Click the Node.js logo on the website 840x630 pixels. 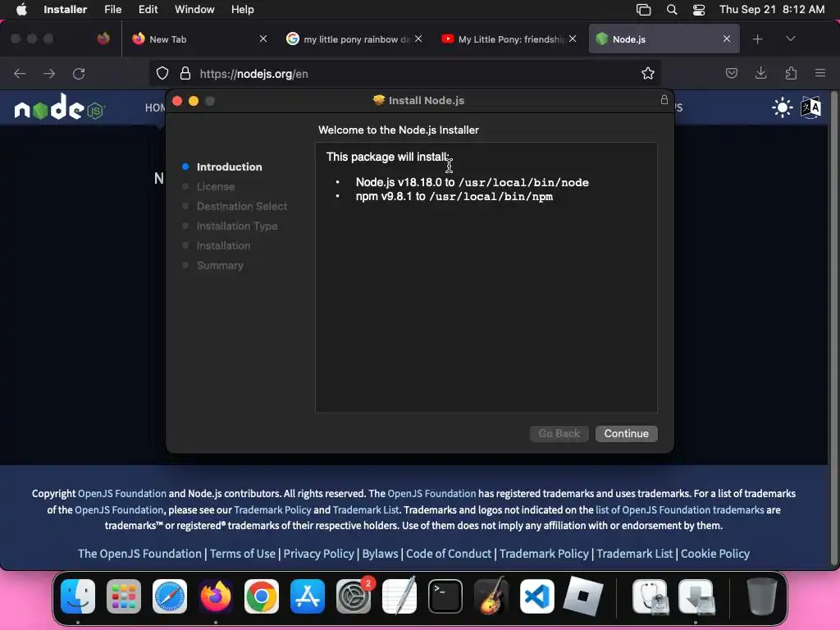click(x=59, y=107)
